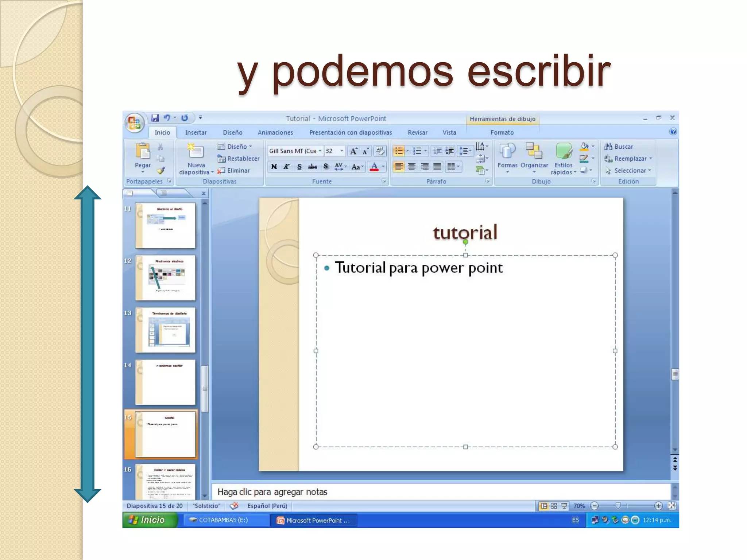Open the Insertar ribbon tab
The height and width of the screenshot is (560, 747).
[196, 133]
